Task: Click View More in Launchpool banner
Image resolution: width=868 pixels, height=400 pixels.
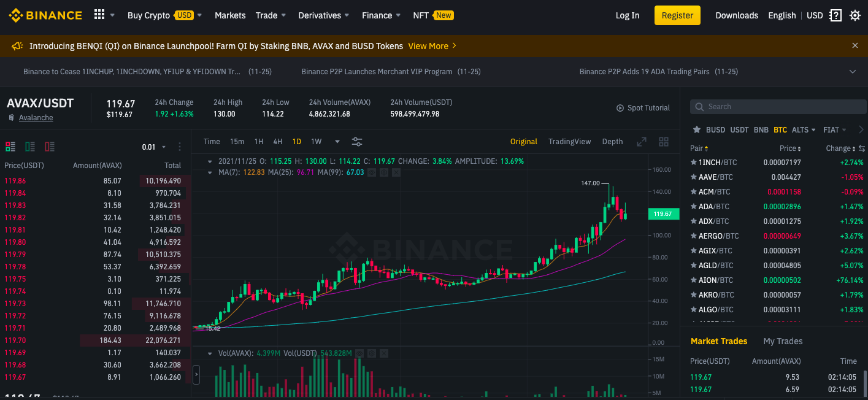Action: (x=432, y=46)
